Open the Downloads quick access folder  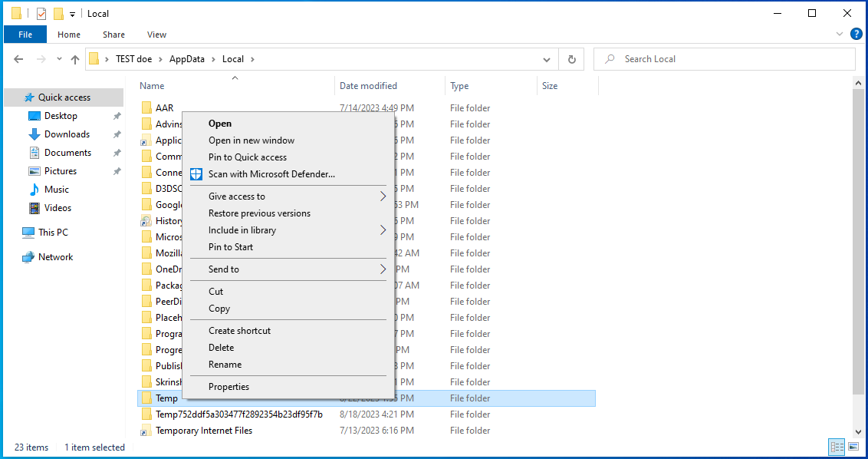pos(67,134)
